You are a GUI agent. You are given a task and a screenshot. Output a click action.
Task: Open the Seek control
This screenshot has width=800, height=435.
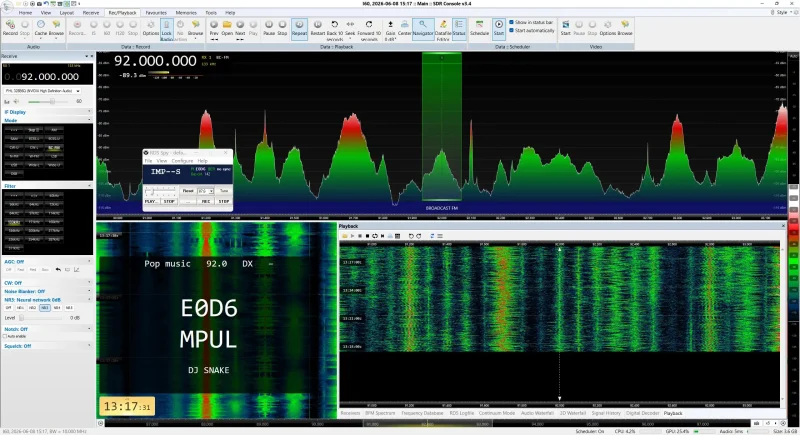pos(350,28)
